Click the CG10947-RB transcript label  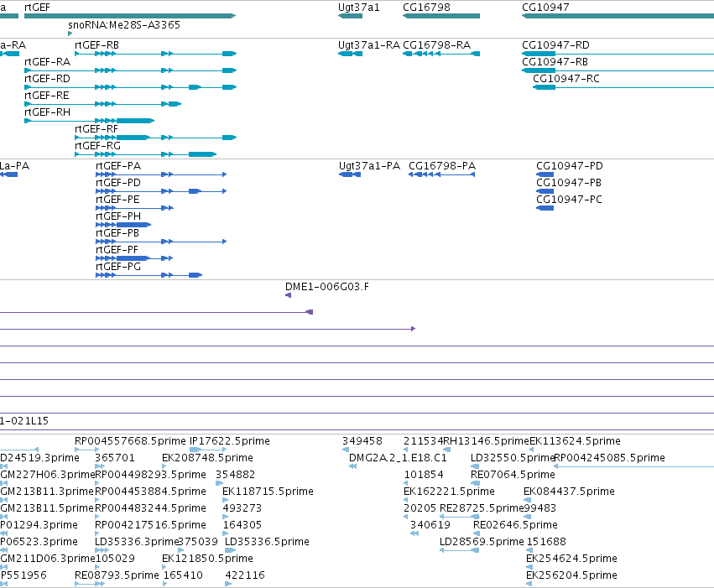[x=555, y=62]
